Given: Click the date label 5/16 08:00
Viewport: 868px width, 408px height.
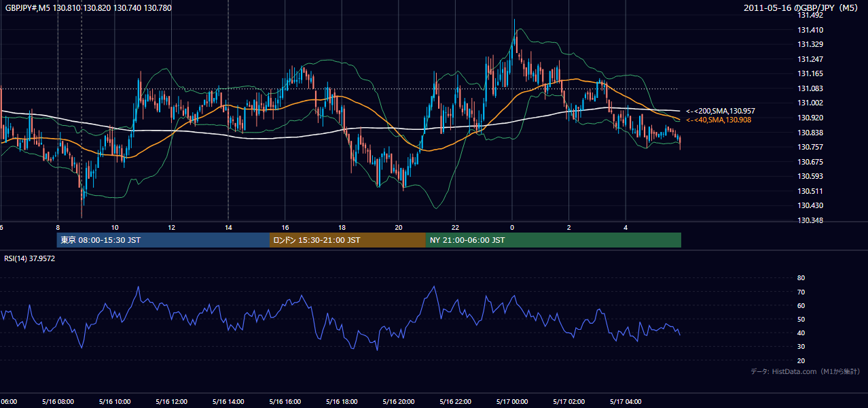Looking at the screenshot, I should 58,402.
